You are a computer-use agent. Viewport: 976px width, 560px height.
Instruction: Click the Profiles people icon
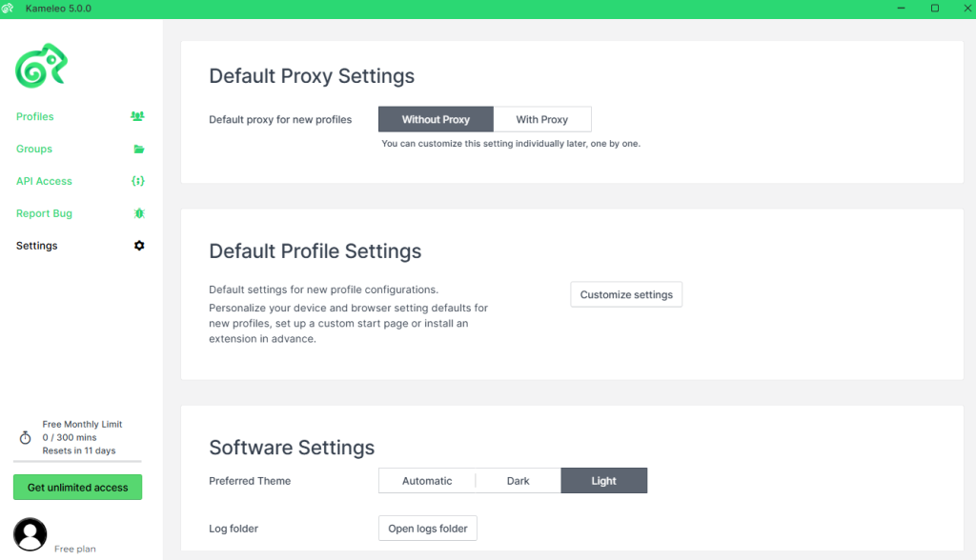click(137, 116)
